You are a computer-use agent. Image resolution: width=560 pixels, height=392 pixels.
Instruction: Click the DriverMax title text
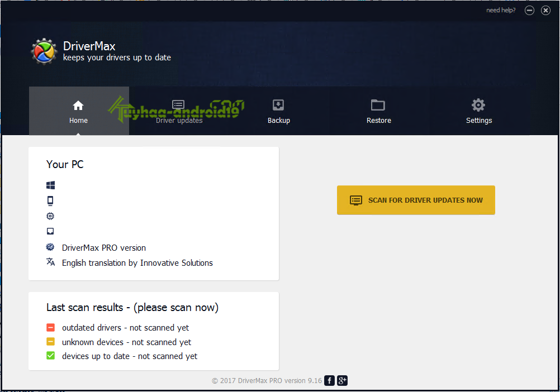pyautogui.click(x=89, y=46)
